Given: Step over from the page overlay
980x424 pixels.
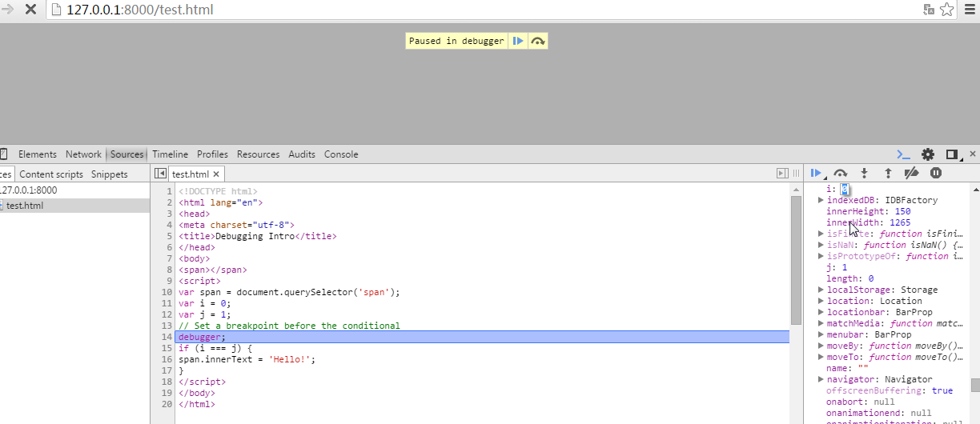Looking at the screenshot, I should click(538, 41).
